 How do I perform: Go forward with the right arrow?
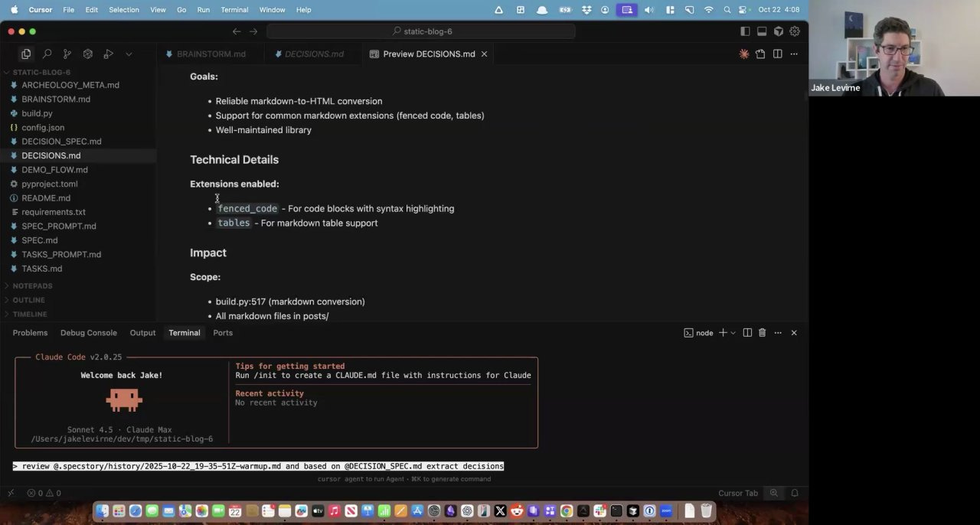tap(253, 31)
